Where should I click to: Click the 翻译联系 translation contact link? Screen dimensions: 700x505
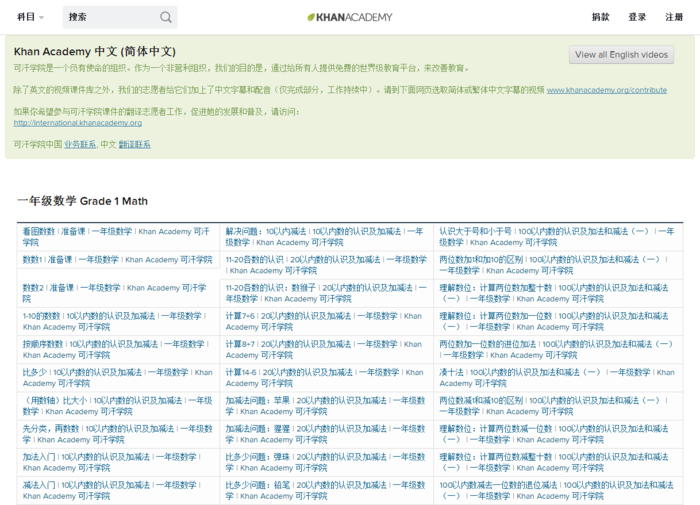coord(134,144)
